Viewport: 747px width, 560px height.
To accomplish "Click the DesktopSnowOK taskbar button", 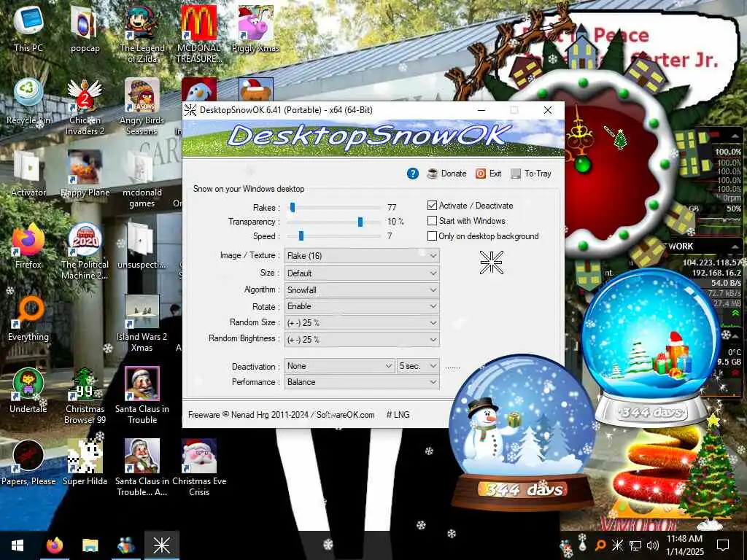I will 161,545.
